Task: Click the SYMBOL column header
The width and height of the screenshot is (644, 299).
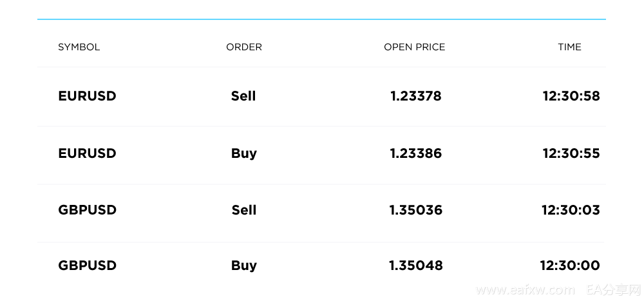Action: pos(79,47)
